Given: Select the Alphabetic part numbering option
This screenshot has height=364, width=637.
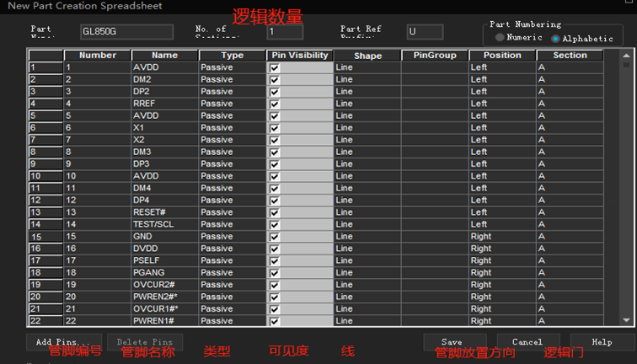Looking at the screenshot, I should point(555,39).
